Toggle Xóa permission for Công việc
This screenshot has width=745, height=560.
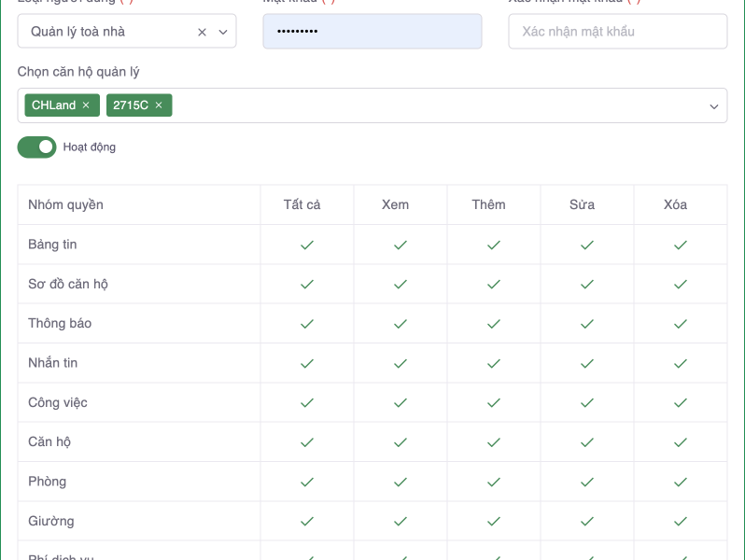680,402
